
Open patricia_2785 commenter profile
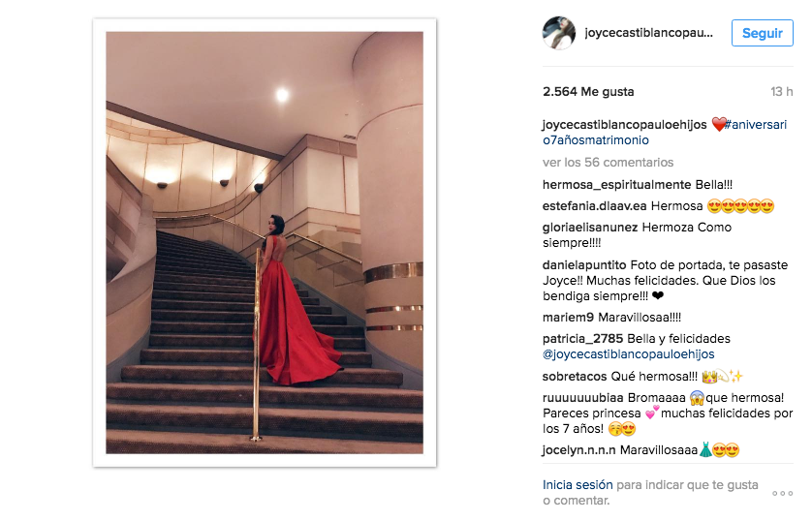point(582,339)
